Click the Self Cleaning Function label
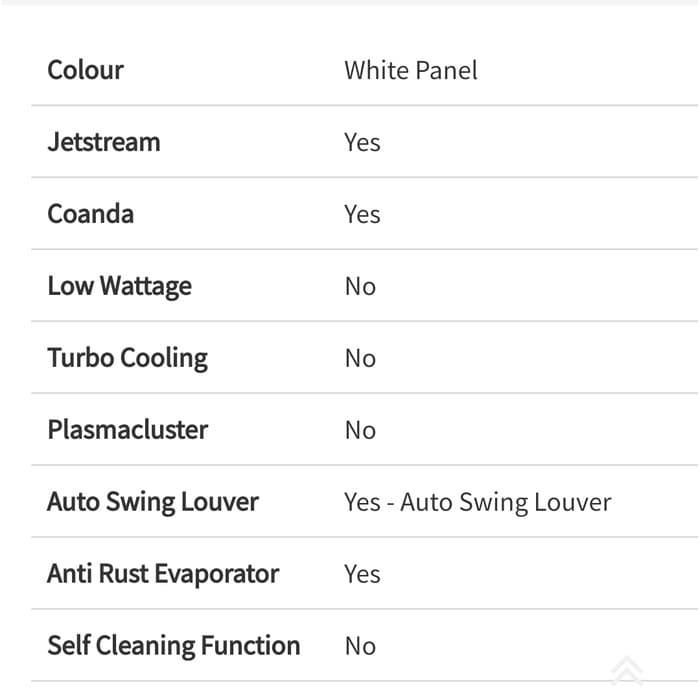Viewport: 700px width, 700px height. (173, 646)
